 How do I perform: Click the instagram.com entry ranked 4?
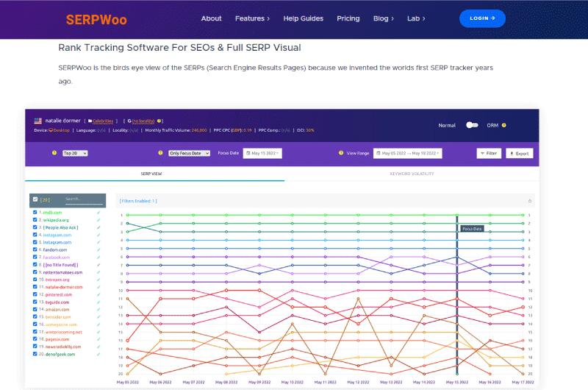57,235
